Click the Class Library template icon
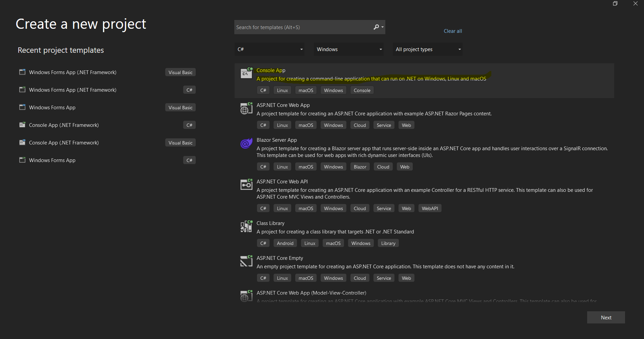Image resolution: width=644 pixels, height=339 pixels. coord(246,226)
